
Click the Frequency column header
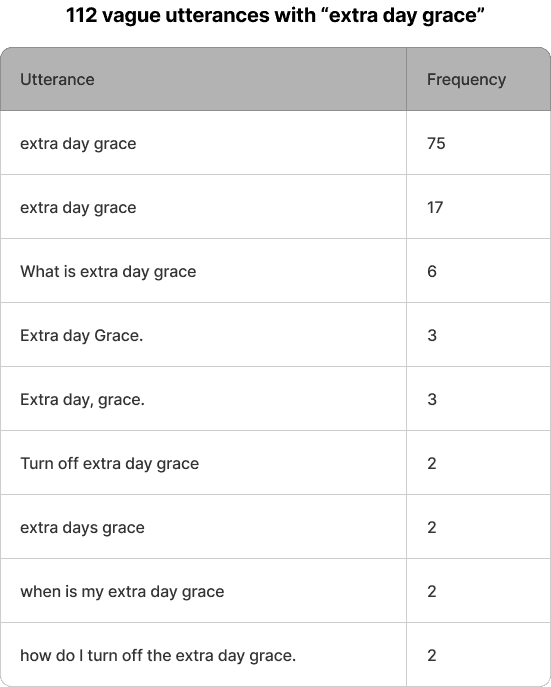point(466,79)
